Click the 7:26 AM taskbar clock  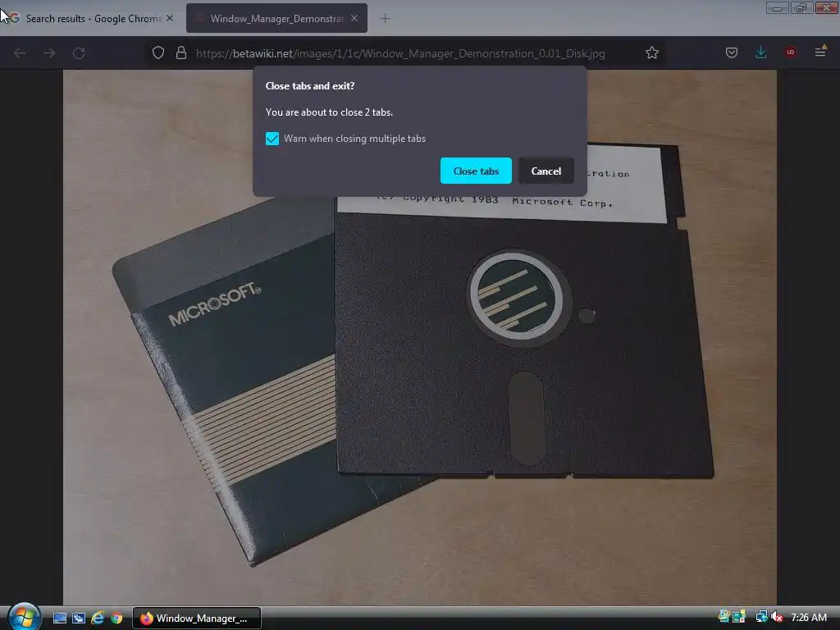click(808, 618)
